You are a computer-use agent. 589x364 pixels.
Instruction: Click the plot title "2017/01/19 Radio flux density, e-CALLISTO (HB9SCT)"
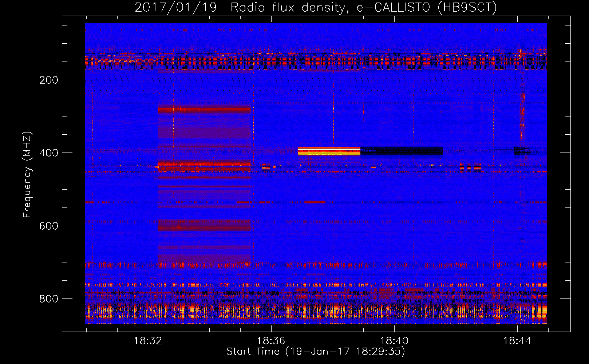(x=316, y=7)
